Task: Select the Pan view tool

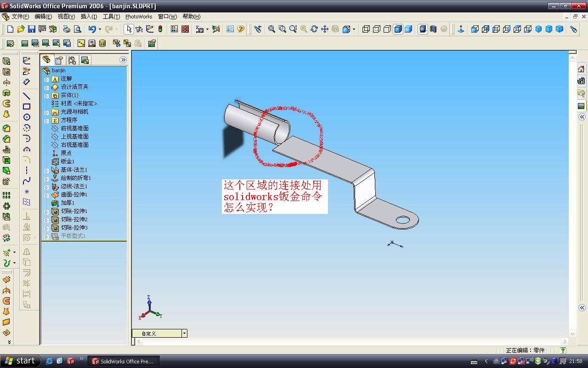Action: click(325, 29)
